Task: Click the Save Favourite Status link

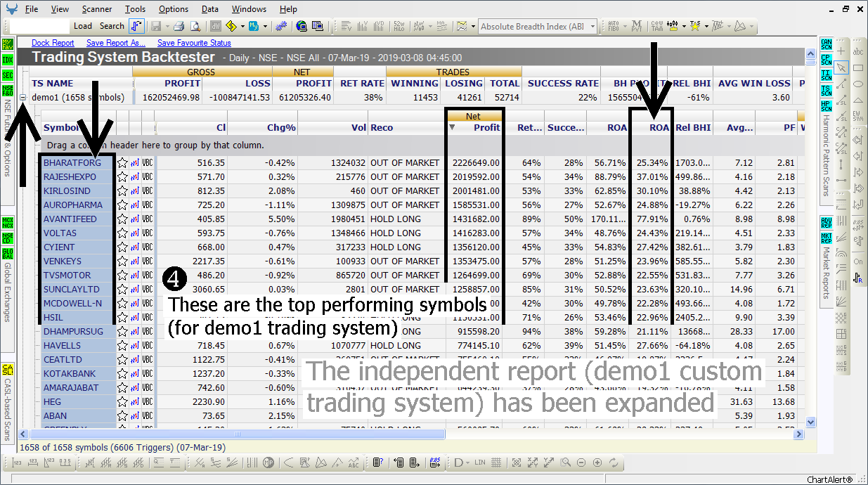Action: click(x=194, y=43)
